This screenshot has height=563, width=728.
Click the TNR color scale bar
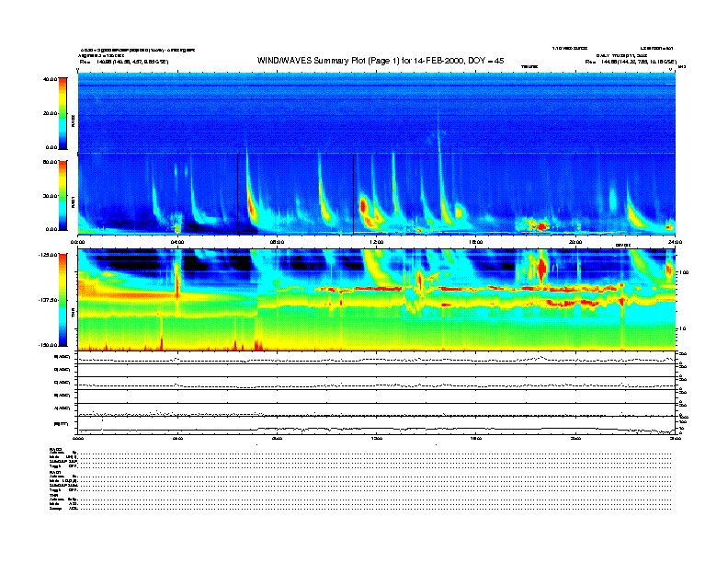click(x=63, y=300)
